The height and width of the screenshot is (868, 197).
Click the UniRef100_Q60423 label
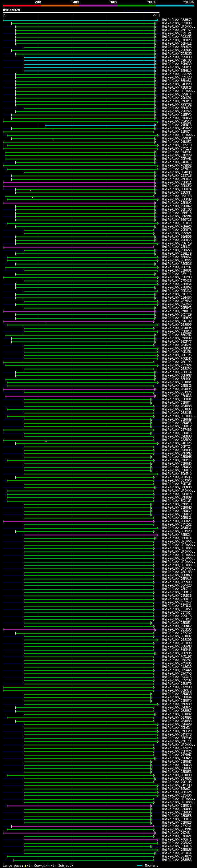[177, 586]
